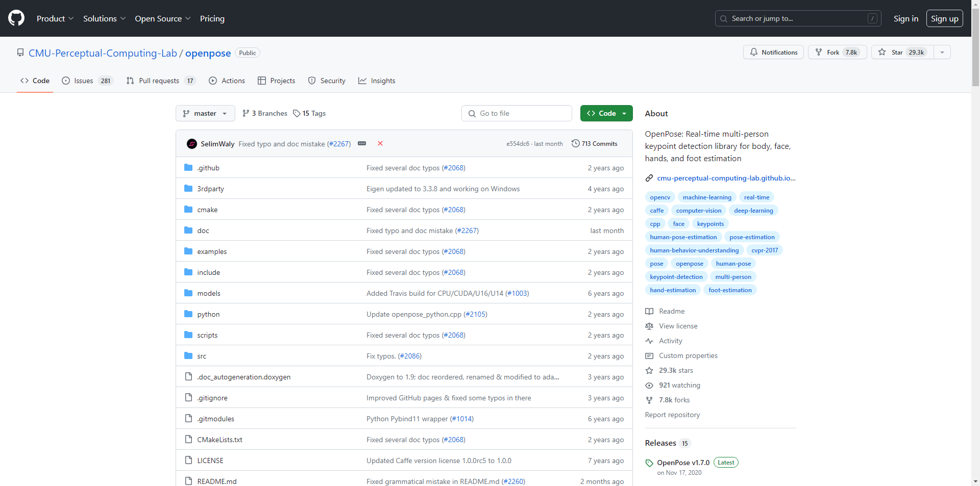Click the human-pose-estimation topic tag
980x486 pixels.
tap(683, 237)
